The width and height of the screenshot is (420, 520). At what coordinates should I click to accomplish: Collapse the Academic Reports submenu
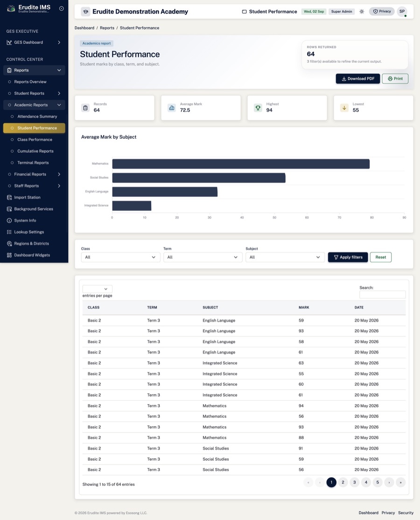tap(59, 105)
